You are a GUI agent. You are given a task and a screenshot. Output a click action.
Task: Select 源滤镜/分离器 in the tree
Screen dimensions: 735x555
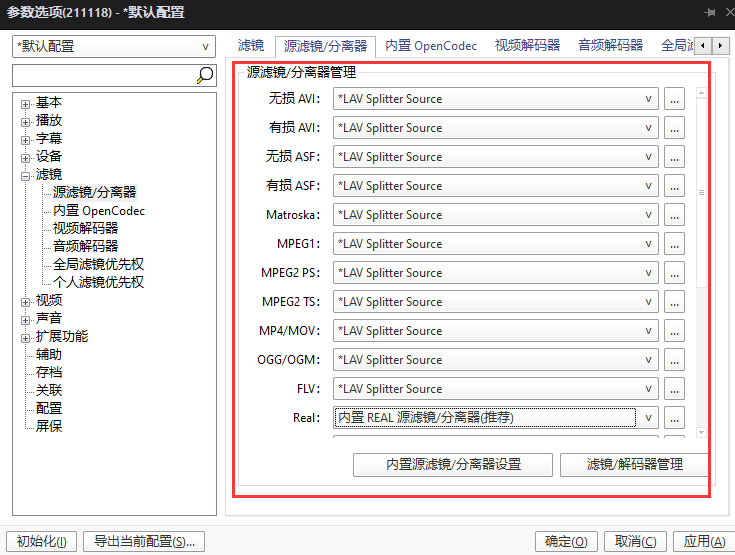click(94, 192)
